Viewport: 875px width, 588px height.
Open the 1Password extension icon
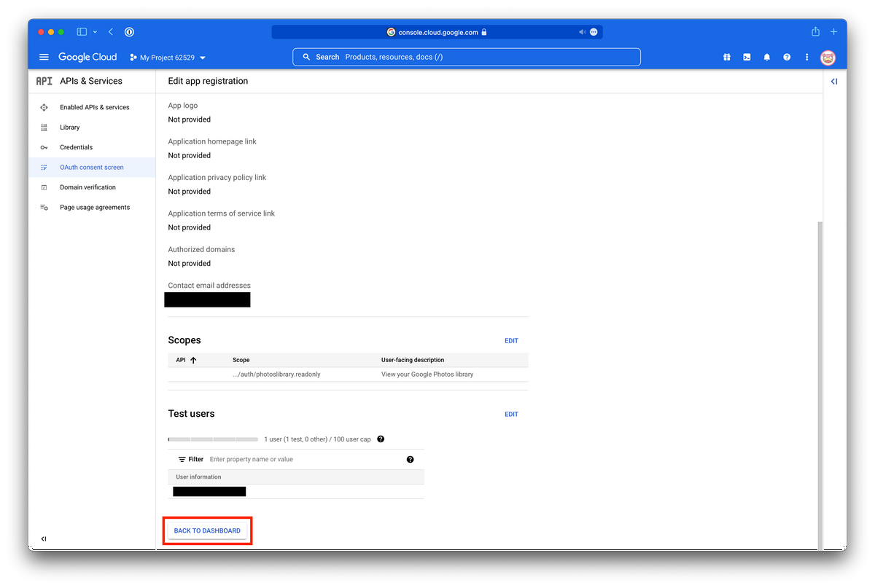[x=129, y=32]
